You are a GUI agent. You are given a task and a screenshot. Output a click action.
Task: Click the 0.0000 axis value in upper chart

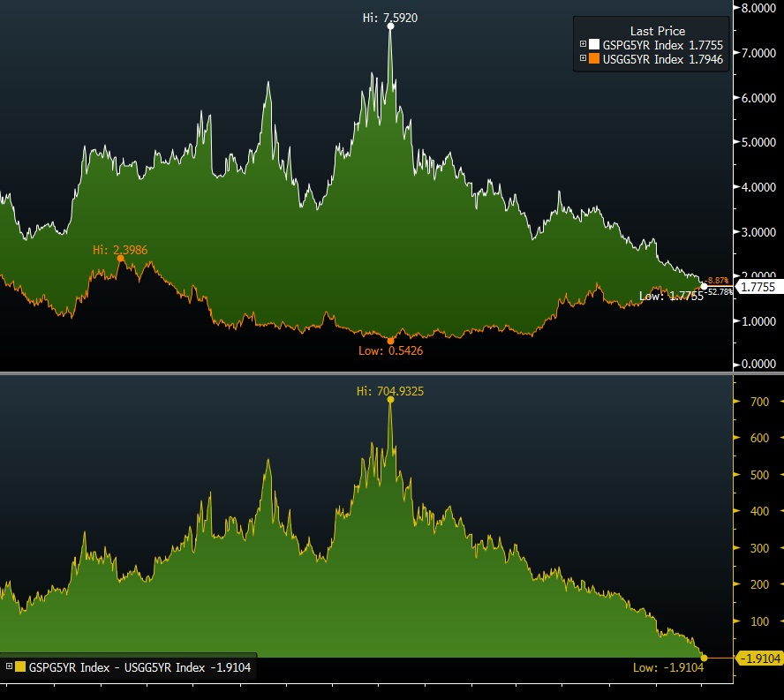[758, 364]
